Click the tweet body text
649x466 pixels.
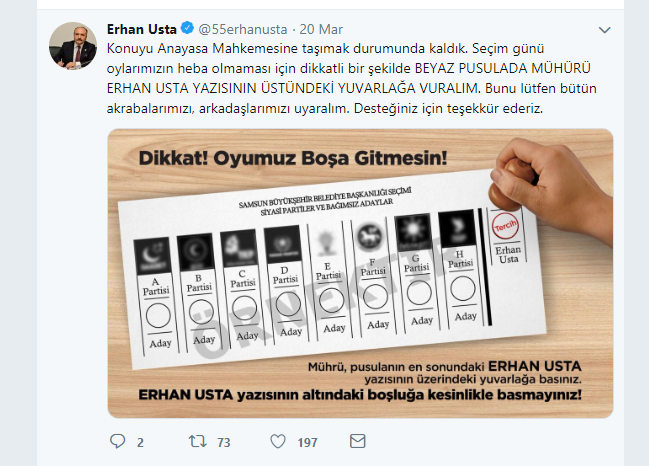click(352, 78)
